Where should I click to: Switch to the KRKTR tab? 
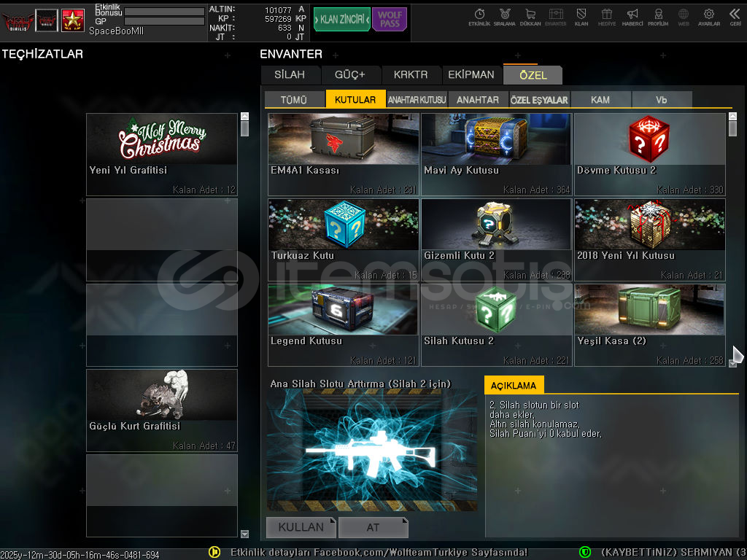pos(411,75)
